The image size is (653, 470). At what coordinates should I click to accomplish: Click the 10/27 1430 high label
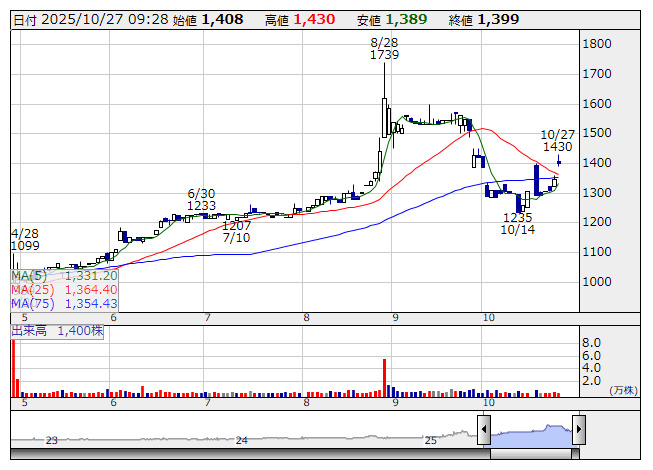click(x=558, y=140)
